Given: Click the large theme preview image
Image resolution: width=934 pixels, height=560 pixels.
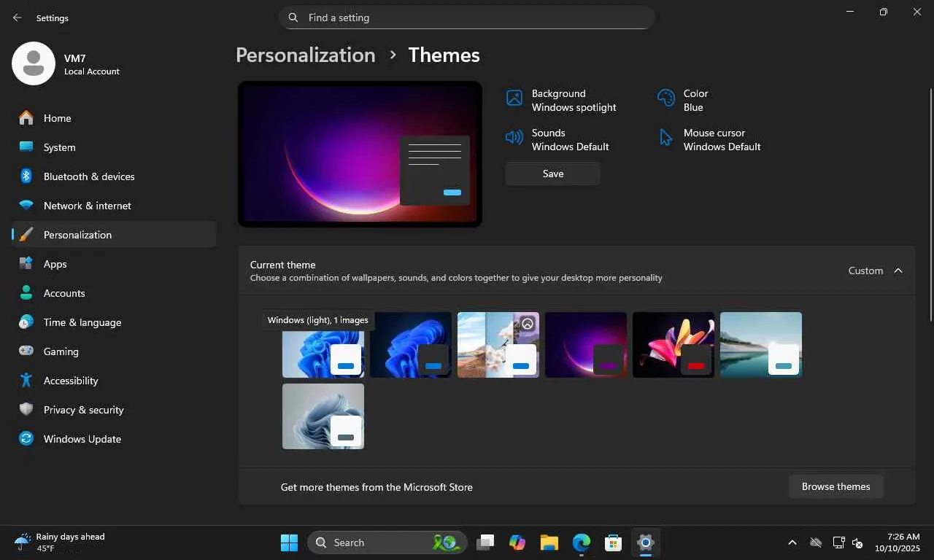Looking at the screenshot, I should (360, 154).
